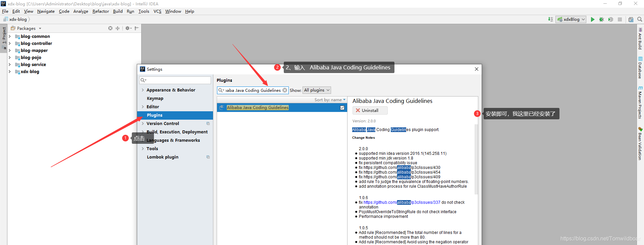Expand Appearance & Behavior settings
The height and width of the screenshot is (245, 644).
pos(143,90)
